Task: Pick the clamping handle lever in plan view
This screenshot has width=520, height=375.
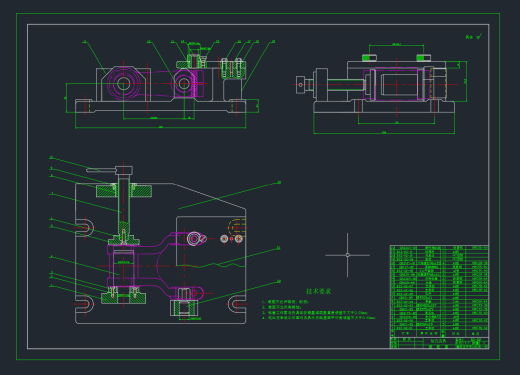Action: pos(101,170)
